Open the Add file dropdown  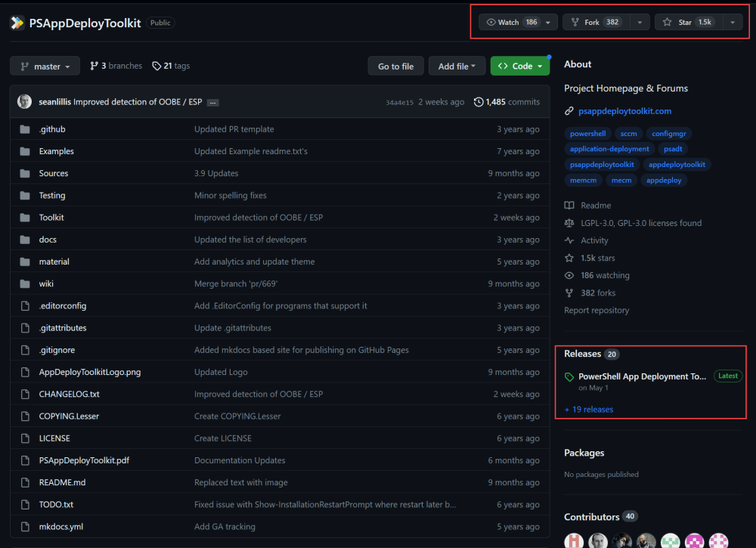pos(457,66)
